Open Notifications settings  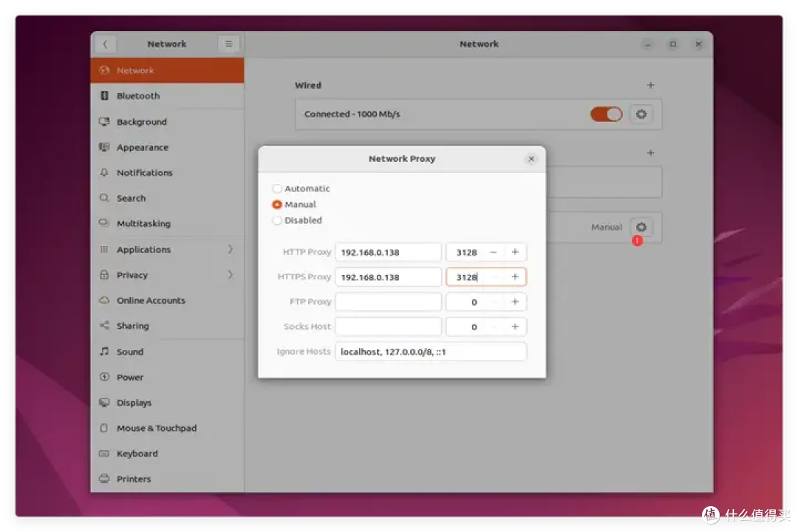[168, 173]
